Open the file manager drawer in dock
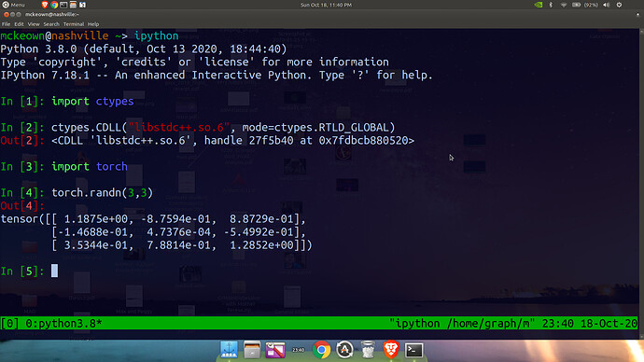This screenshot has height=362, width=644. pos(252,350)
